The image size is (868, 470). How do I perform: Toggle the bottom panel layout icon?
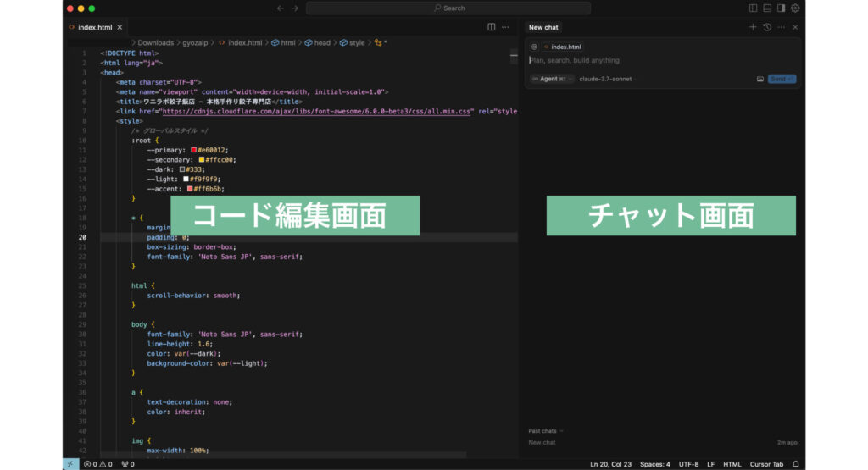coord(766,8)
